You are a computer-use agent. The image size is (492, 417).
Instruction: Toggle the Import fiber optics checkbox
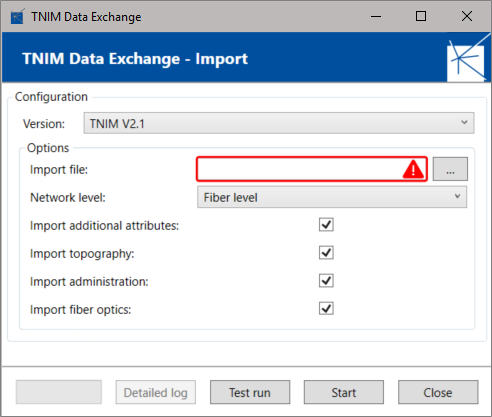pos(326,308)
